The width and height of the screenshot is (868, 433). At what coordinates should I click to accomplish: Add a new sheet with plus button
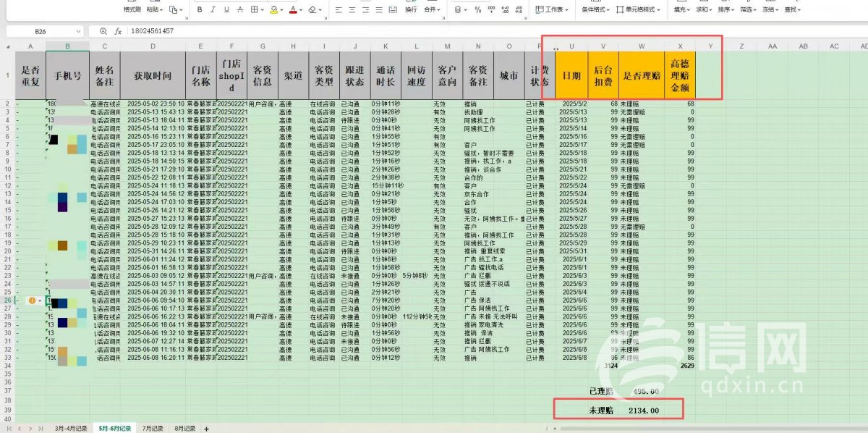(206, 428)
